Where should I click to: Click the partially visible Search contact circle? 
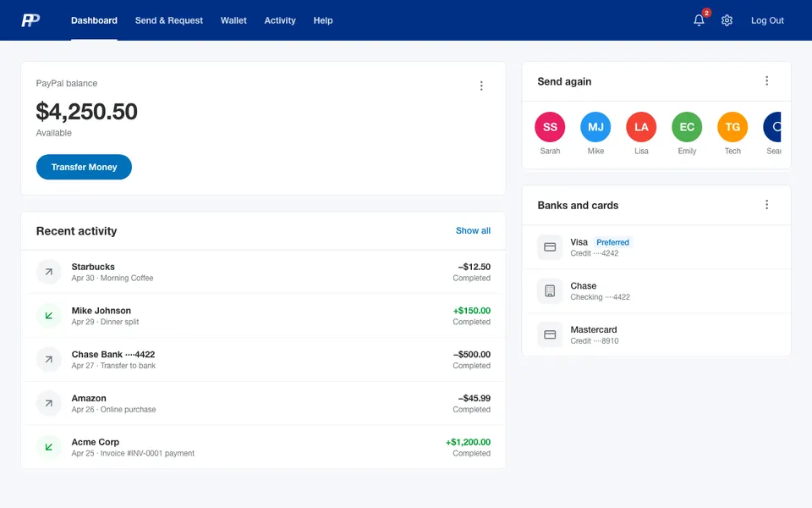point(772,127)
